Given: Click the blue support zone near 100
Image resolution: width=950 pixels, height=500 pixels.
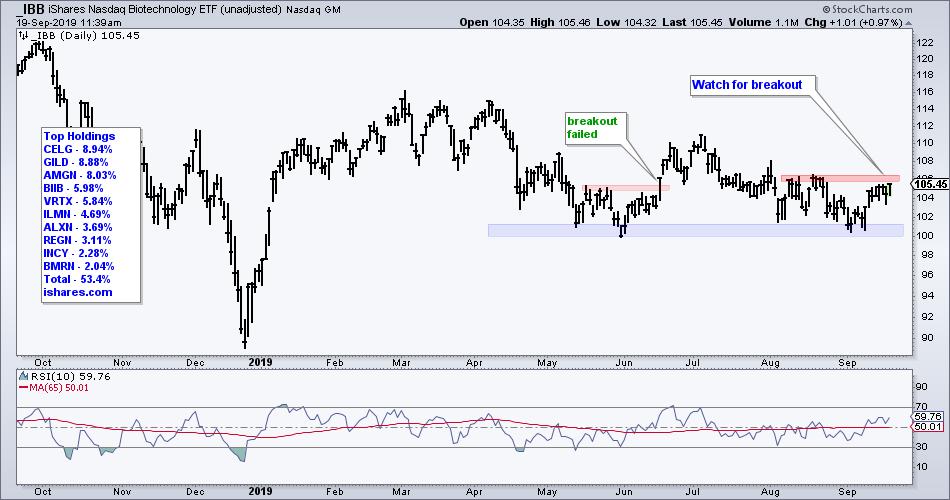Looking at the screenshot, I should pos(696,230).
